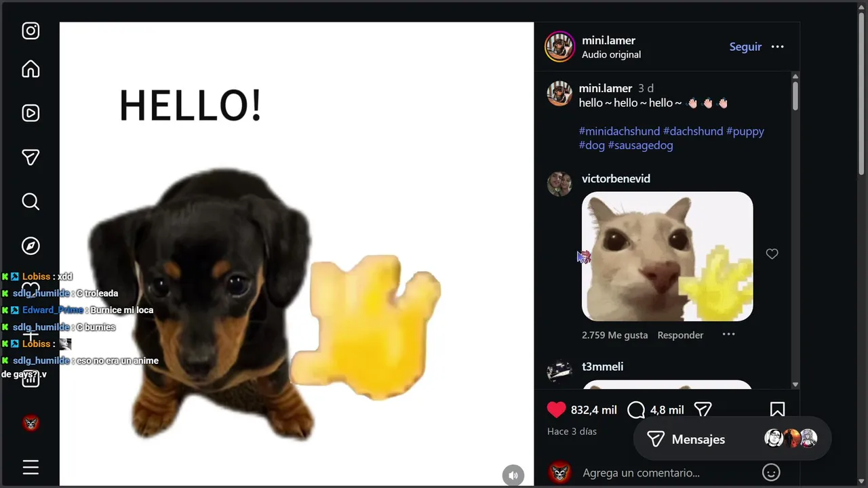Unlike the post via red heart

coord(556,409)
